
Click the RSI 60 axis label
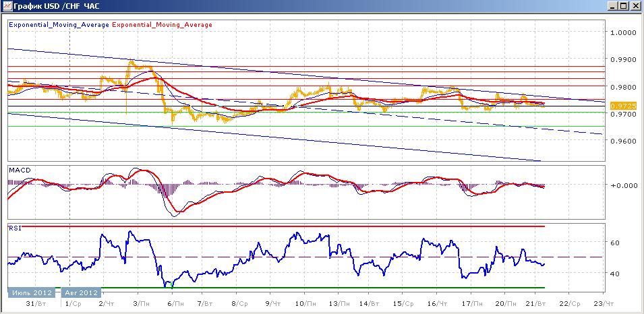click(x=615, y=243)
